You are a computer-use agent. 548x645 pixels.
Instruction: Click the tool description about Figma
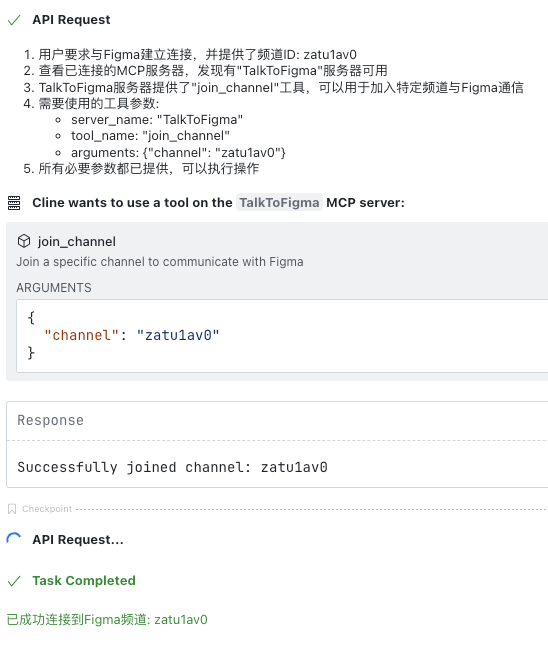click(x=160, y=262)
